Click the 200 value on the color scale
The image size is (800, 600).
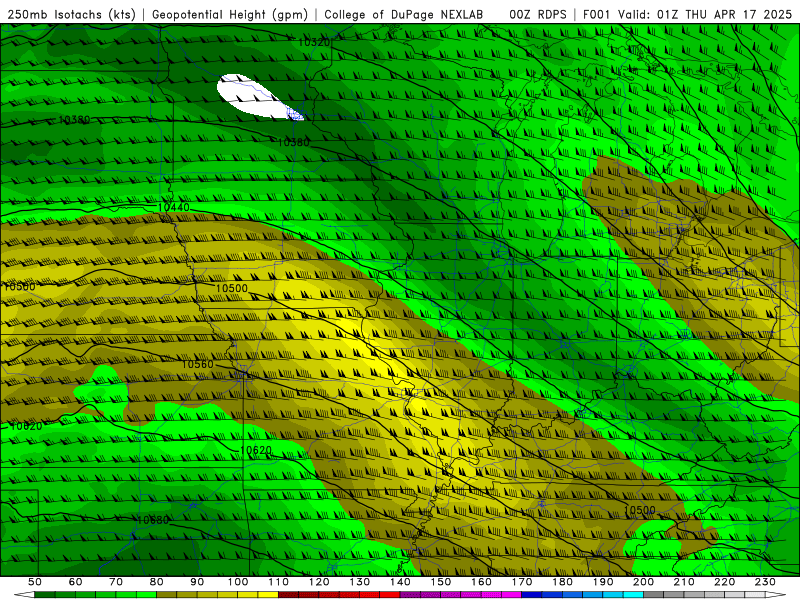(643, 582)
